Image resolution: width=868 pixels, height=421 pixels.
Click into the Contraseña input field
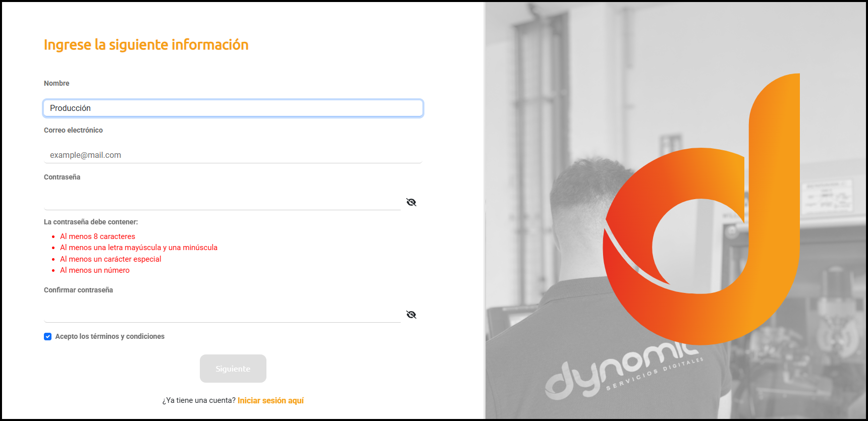(x=223, y=202)
